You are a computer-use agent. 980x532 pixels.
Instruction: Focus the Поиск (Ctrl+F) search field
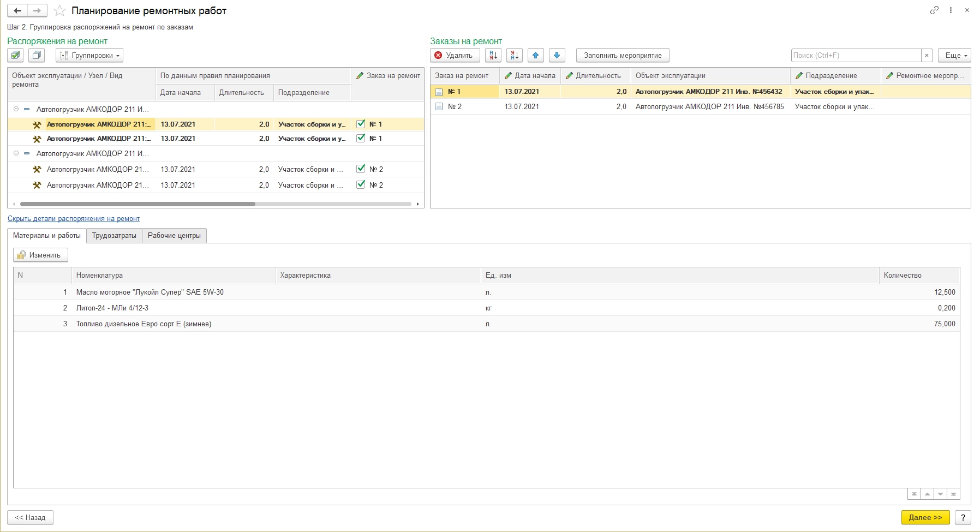tap(856, 55)
